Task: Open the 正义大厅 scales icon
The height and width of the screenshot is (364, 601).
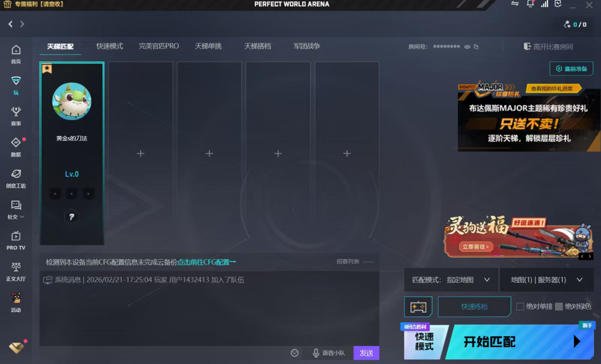Action: click(16, 271)
